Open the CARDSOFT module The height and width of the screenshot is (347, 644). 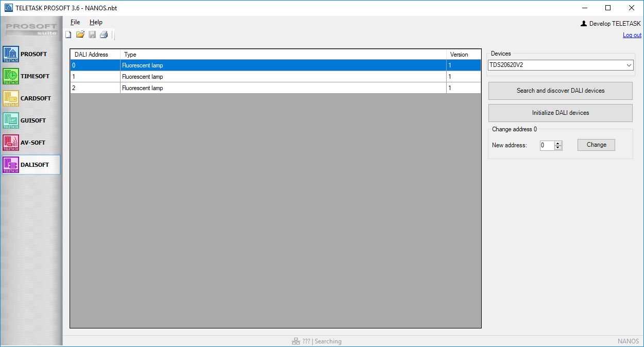click(31, 98)
